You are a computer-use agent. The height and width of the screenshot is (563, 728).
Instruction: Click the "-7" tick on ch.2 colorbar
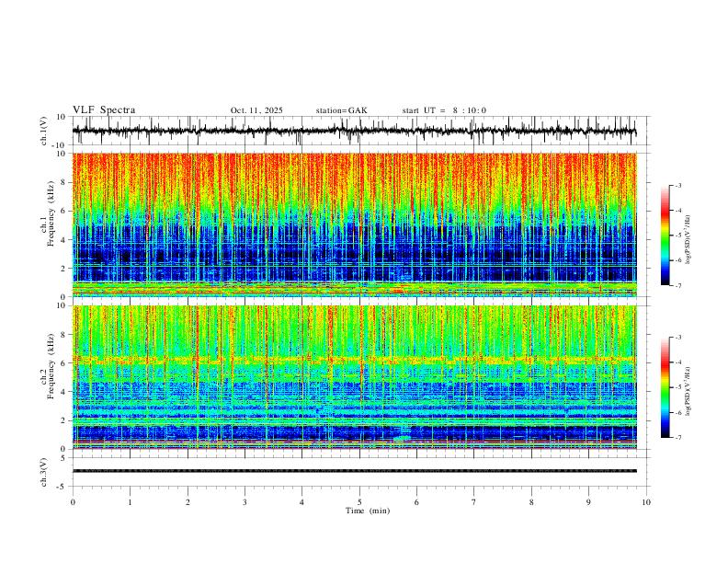click(678, 438)
